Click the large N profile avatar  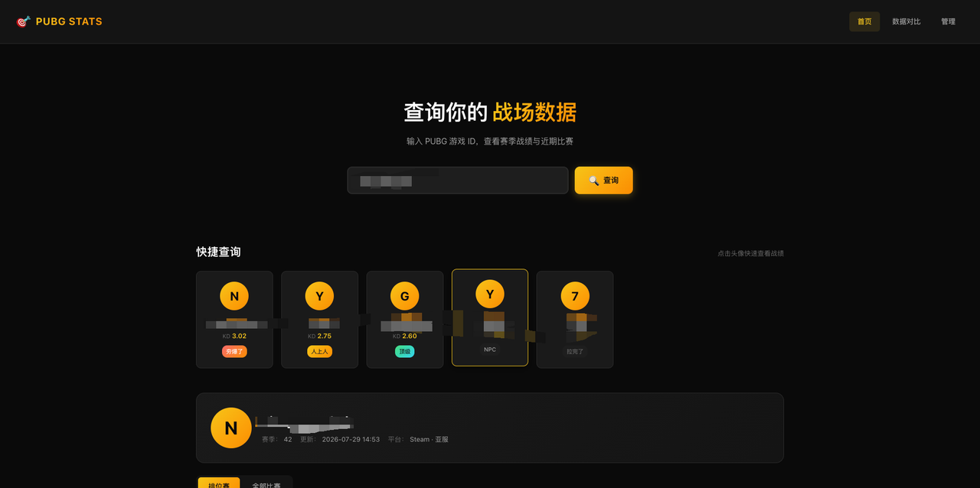click(x=231, y=428)
